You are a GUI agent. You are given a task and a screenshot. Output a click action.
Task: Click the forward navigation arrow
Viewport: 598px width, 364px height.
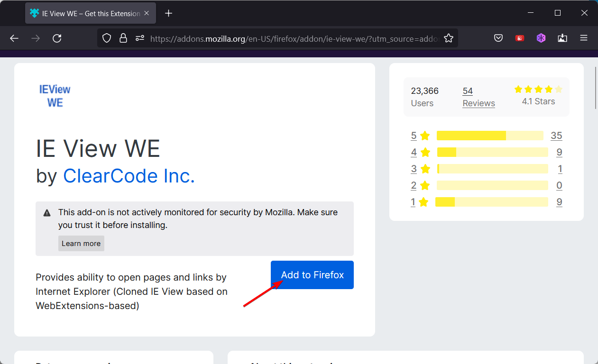tap(36, 38)
